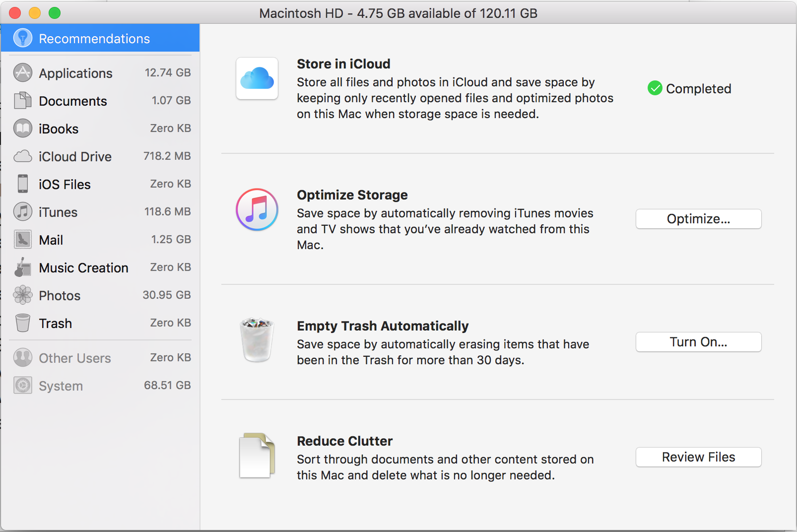This screenshot has width=797, height=532.
Task: Click the iTunes label in sidebar
Action: [58, 212]
